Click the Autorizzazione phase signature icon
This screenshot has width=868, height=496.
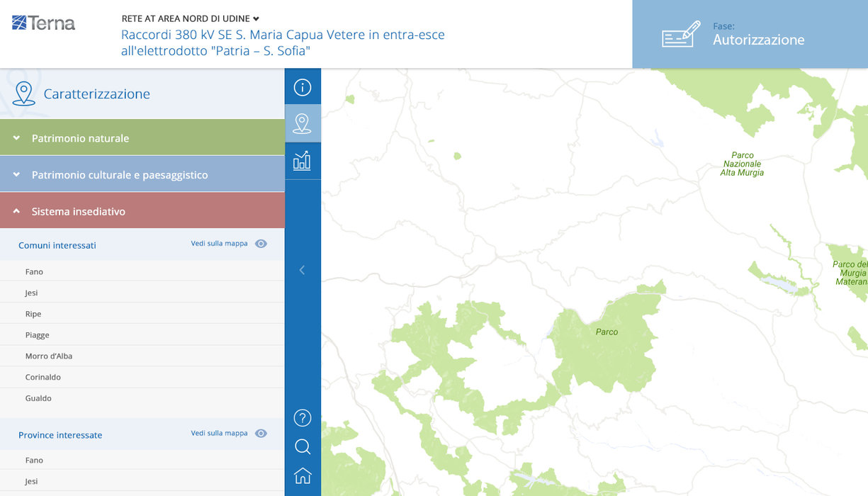(681, 34)
